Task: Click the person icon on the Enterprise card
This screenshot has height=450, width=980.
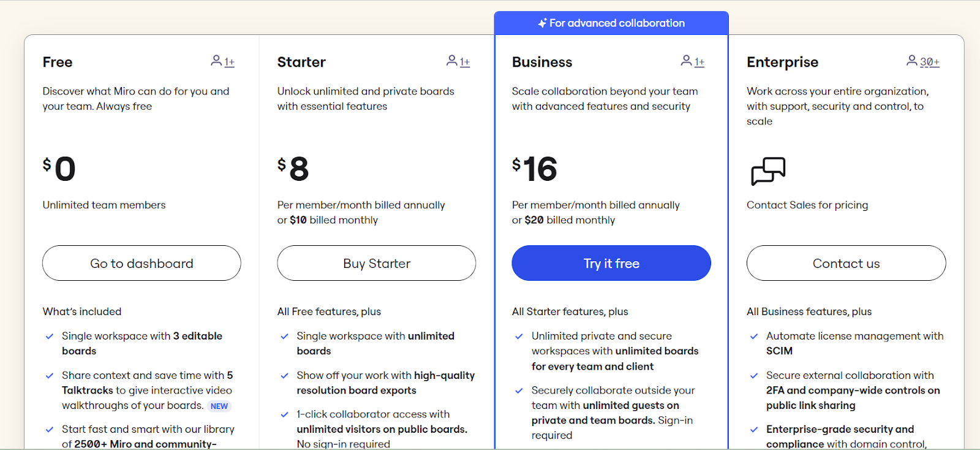Action: 911,60
